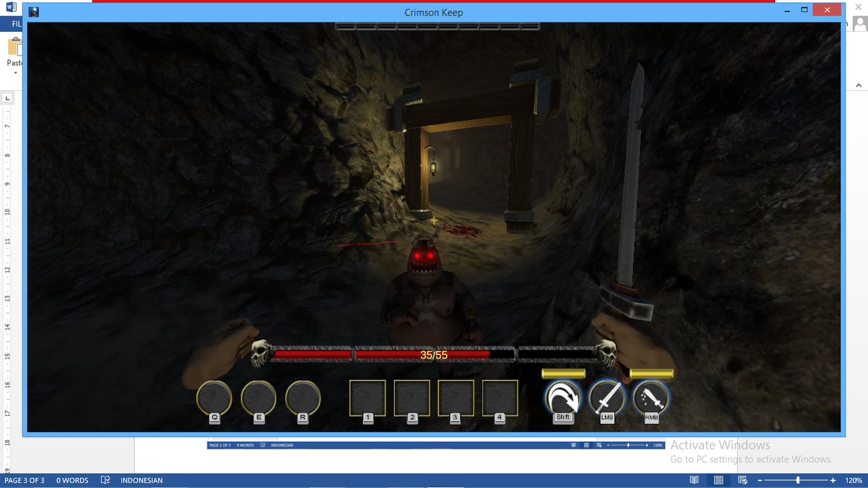
Task: Select inventory slot 4 in the hotbar
Action: click(500, 398)
